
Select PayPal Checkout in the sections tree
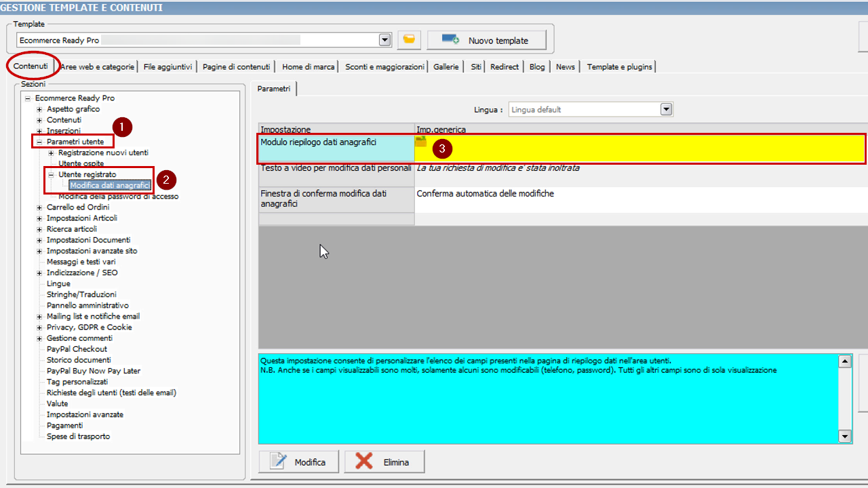point(77,349)
